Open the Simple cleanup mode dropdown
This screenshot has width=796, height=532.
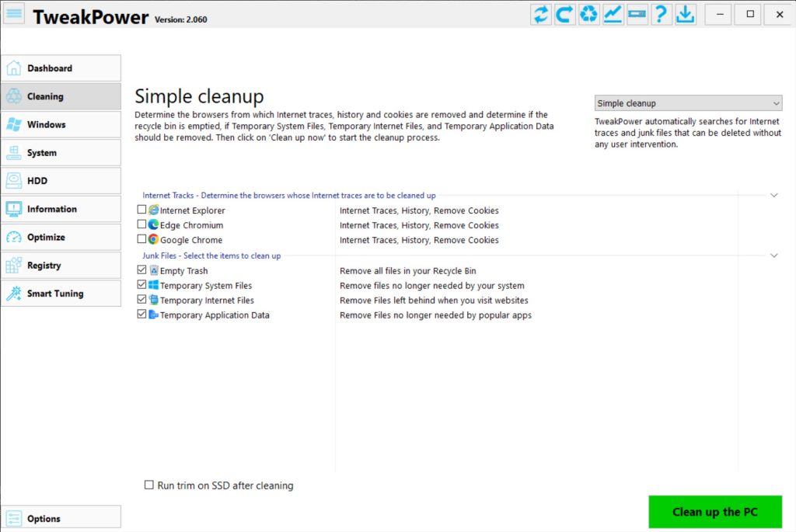(688, 103)
